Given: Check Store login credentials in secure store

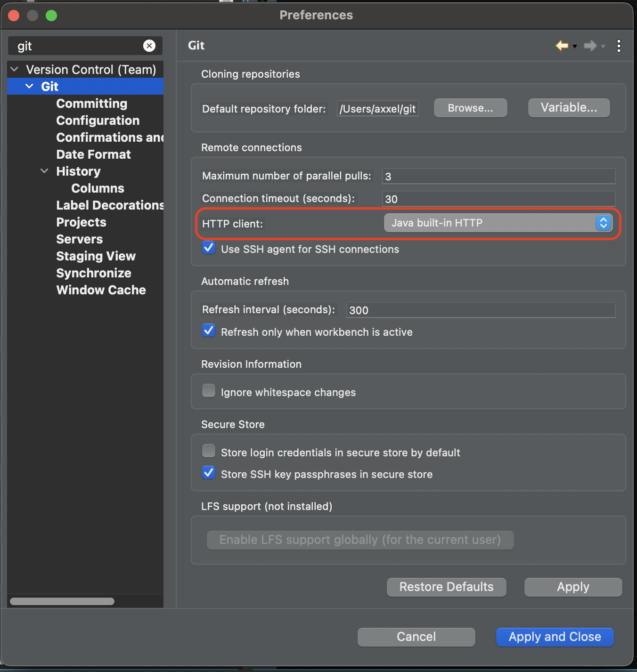Looking at the screenshot, I should coord(209,451).
